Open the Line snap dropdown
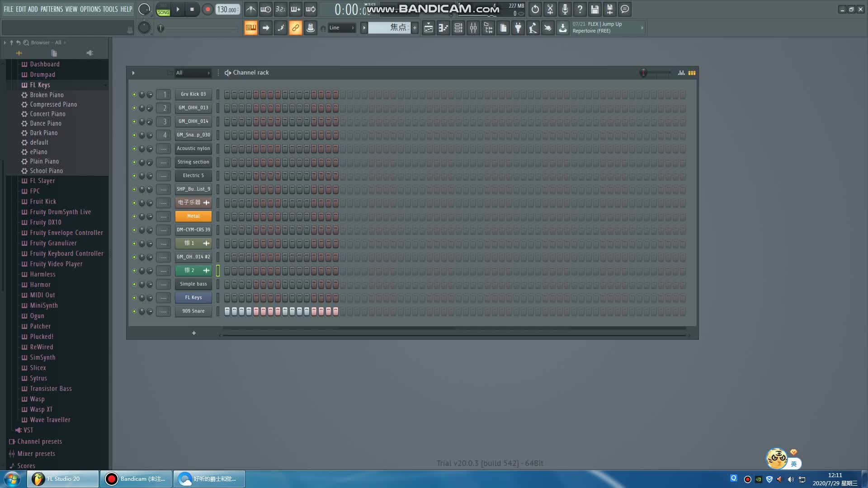This screenshot has height=488, width=868. point(342,28)
